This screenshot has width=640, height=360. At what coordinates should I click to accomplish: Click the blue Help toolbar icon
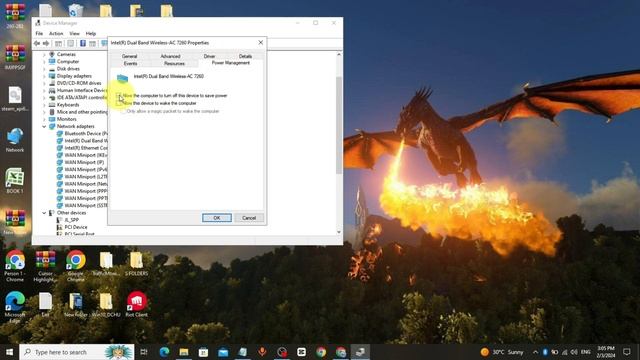83,43
